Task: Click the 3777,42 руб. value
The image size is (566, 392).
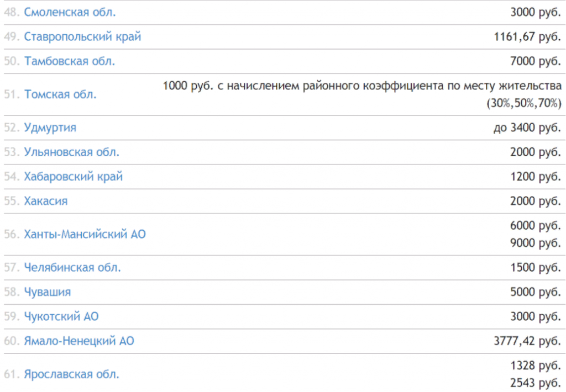Action: [527, 341]
